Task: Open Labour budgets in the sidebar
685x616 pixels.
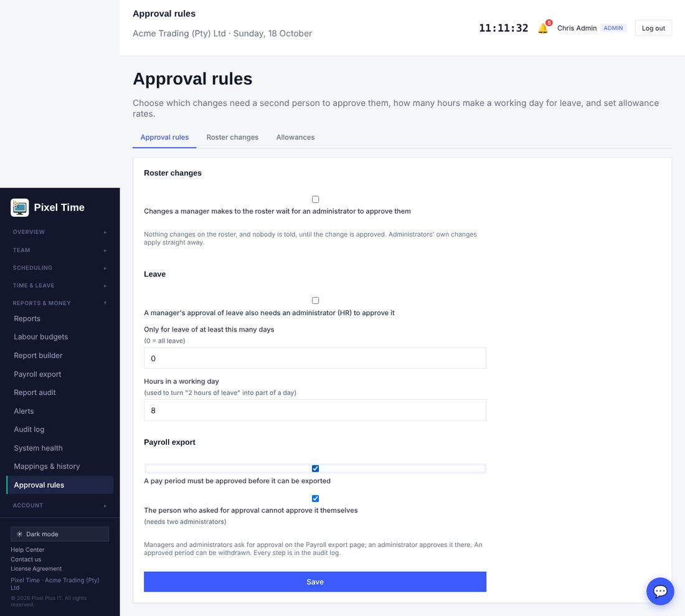Action: pyautogui.click(x=60, y=337)
